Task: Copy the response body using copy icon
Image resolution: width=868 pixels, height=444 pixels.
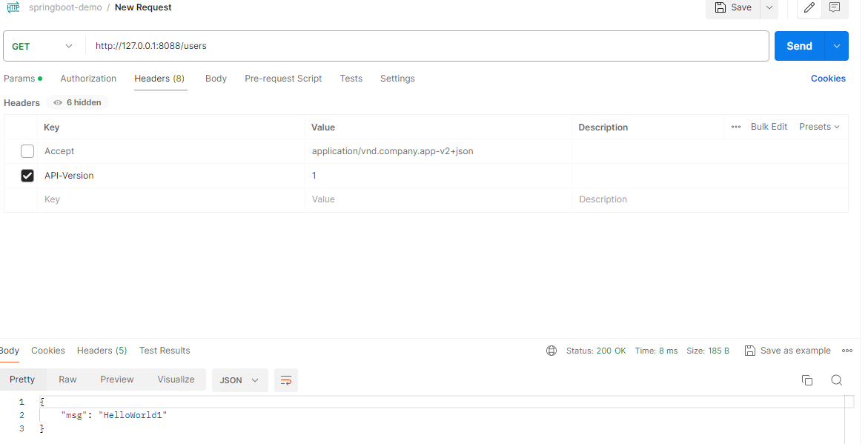Action: (x=807, y=379)
